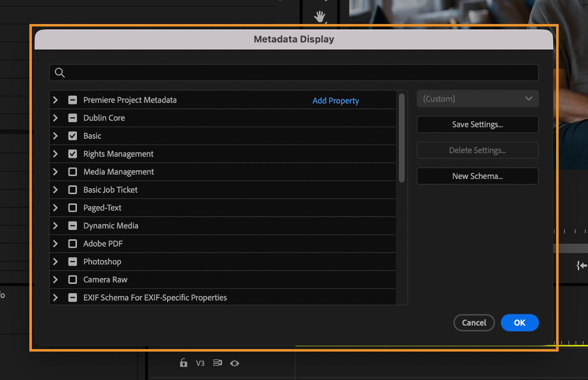This screenshot has height=380, width=588.
Task: Click the lock icon on the V3 track
Action: tap(184, 363)
